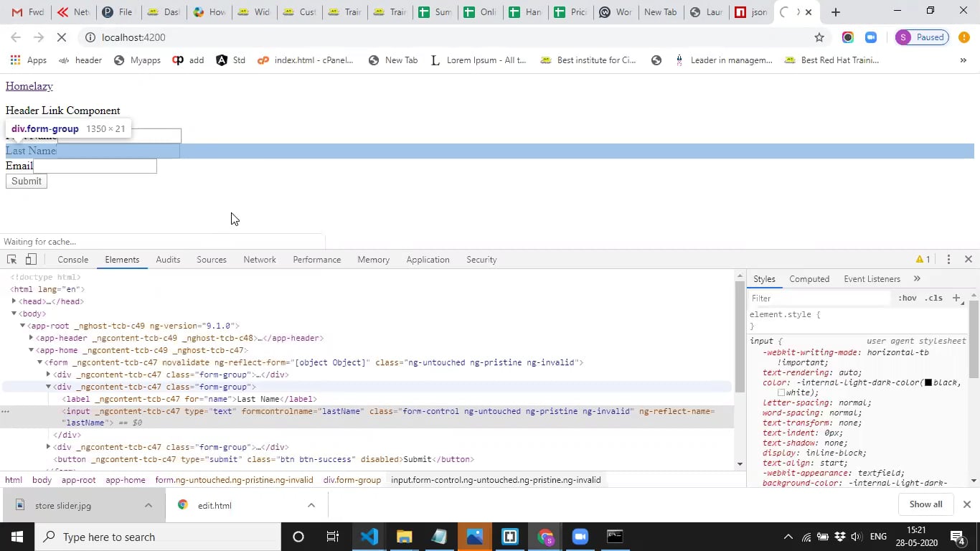Show more Styles pane tabs chevron
The width and height of the screenshot is (980, 551).
click(917, 279)
